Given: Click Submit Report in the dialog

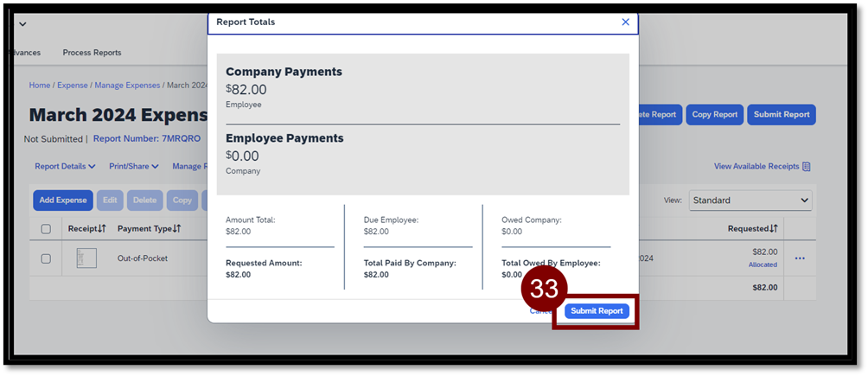Looking at the screenshot, I should tap(597, 311).
